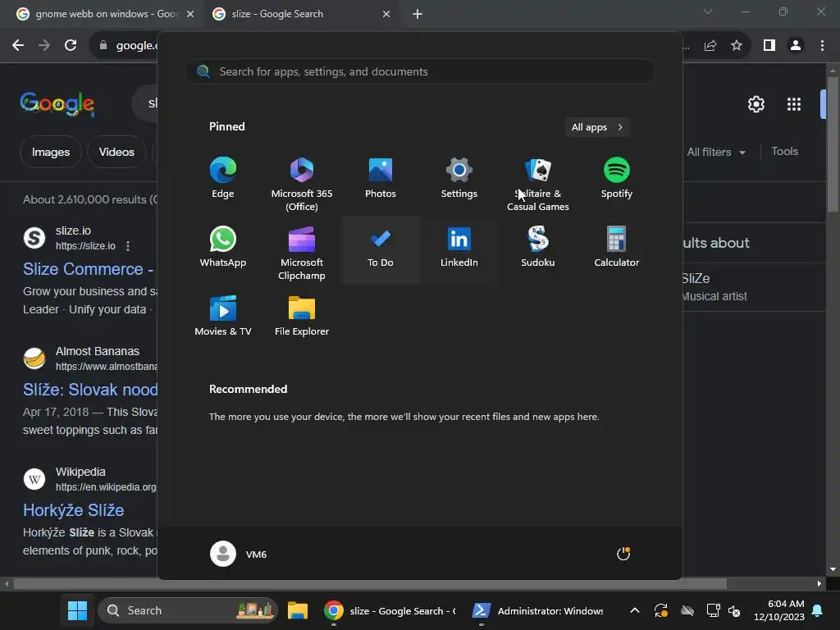Launch WhatsApp from Start menu

pos(223,247)
